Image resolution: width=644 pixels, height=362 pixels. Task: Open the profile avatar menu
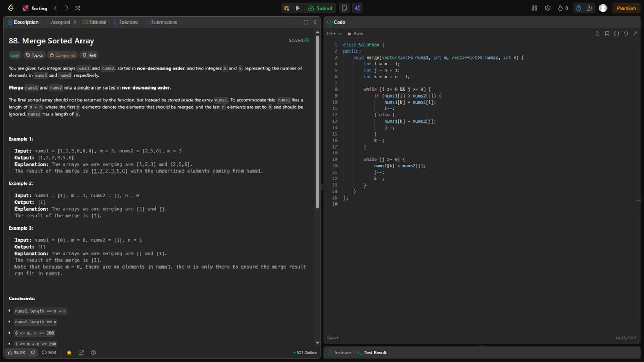coord(603,8)
